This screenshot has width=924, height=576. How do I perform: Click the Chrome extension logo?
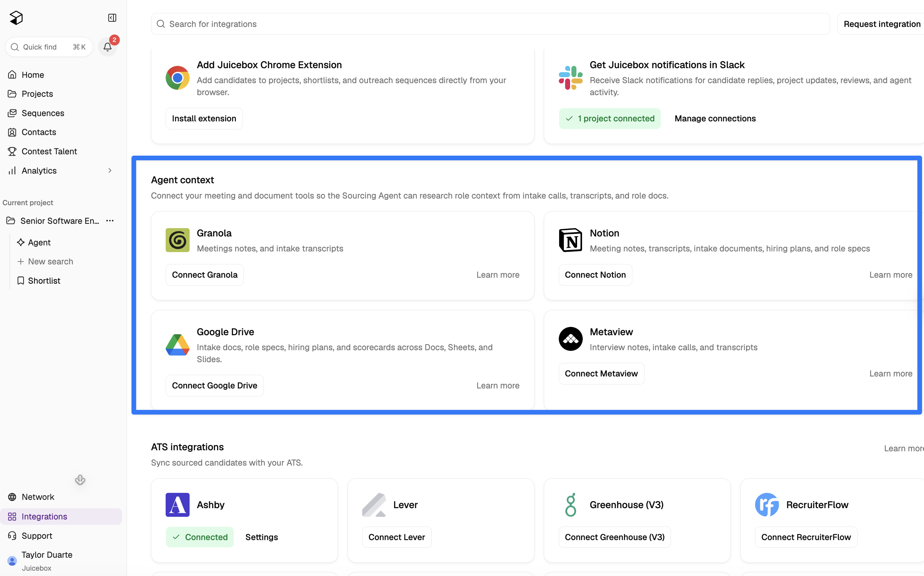(x=178, y=78)
